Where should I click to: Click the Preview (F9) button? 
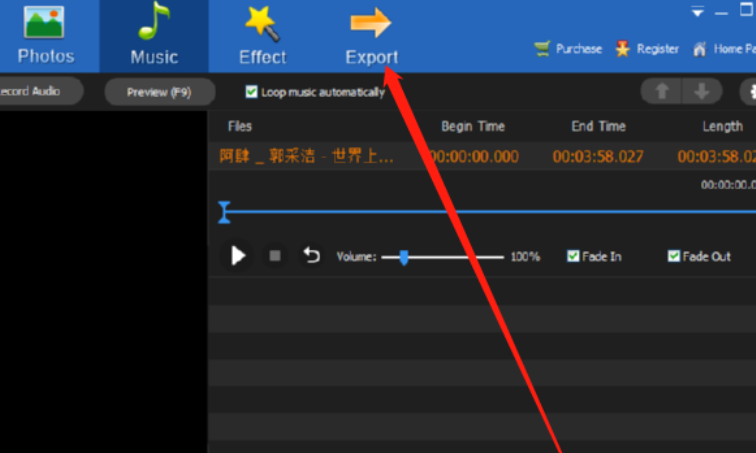160,92
